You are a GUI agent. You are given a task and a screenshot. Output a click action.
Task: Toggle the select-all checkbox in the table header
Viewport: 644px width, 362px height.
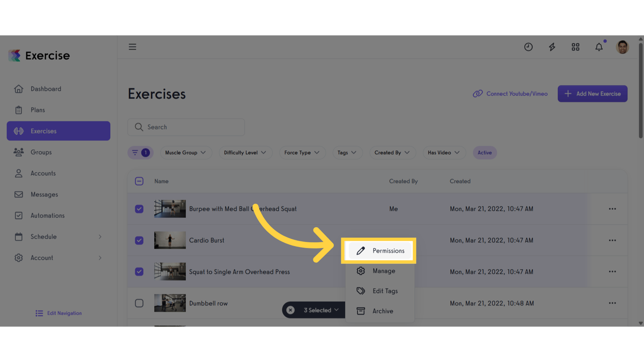pyautogui.click(x=139, y=181)
